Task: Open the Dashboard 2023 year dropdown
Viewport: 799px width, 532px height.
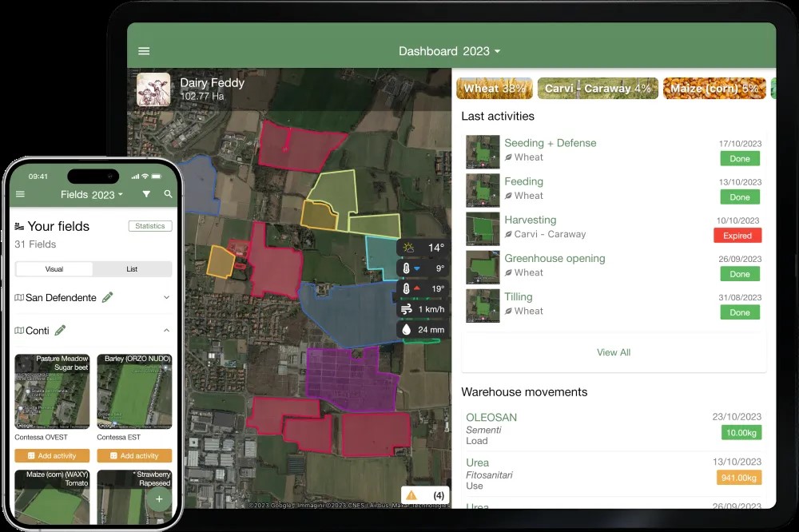Action: (x=450, y=51)
